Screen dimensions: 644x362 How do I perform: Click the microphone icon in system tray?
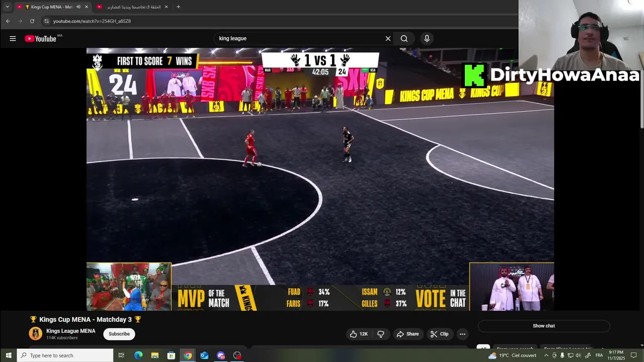click(562, 355)
